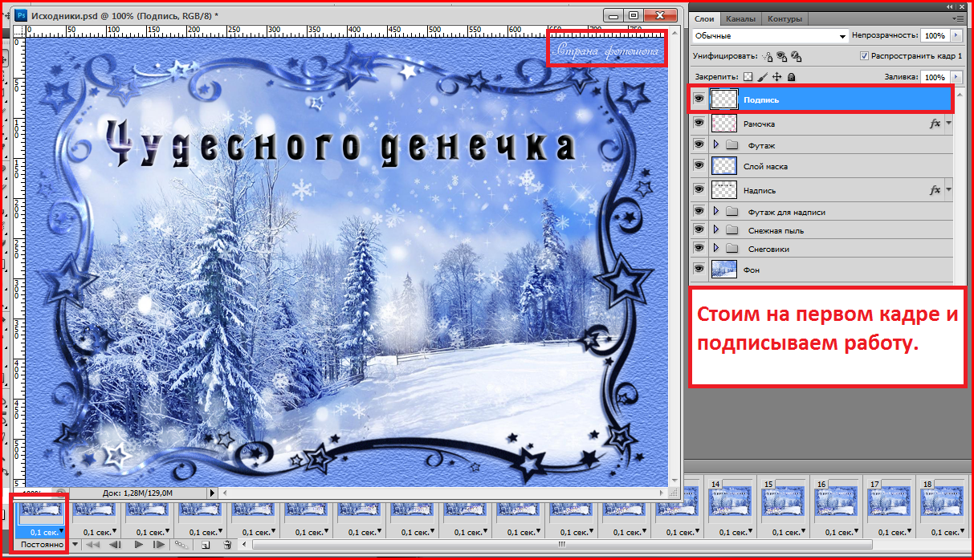The width and height of the screenshot is (974, 560).
Task: Unify layer position icon in Layers panel
Action: [x=768, y=57]
